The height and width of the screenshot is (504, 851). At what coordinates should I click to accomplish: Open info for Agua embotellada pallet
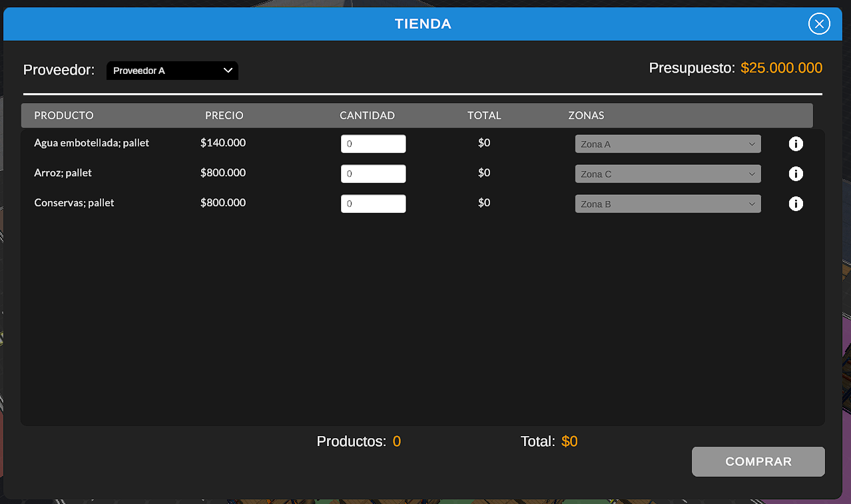(796, 144)
